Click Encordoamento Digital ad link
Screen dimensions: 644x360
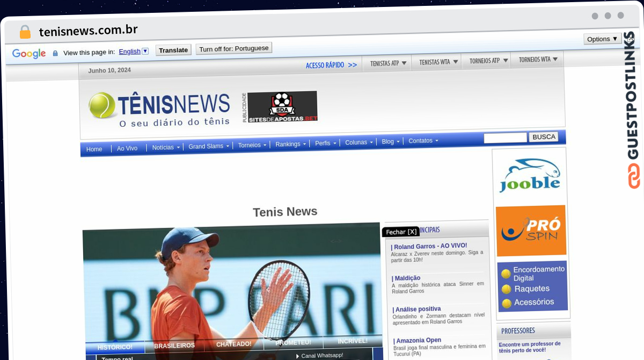(539, 273)
